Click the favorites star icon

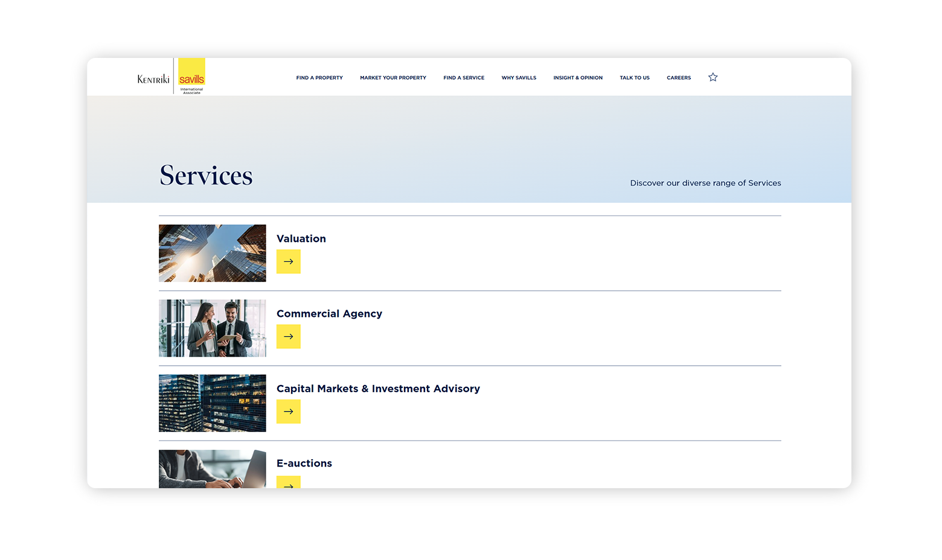click(x=713, y=77)
